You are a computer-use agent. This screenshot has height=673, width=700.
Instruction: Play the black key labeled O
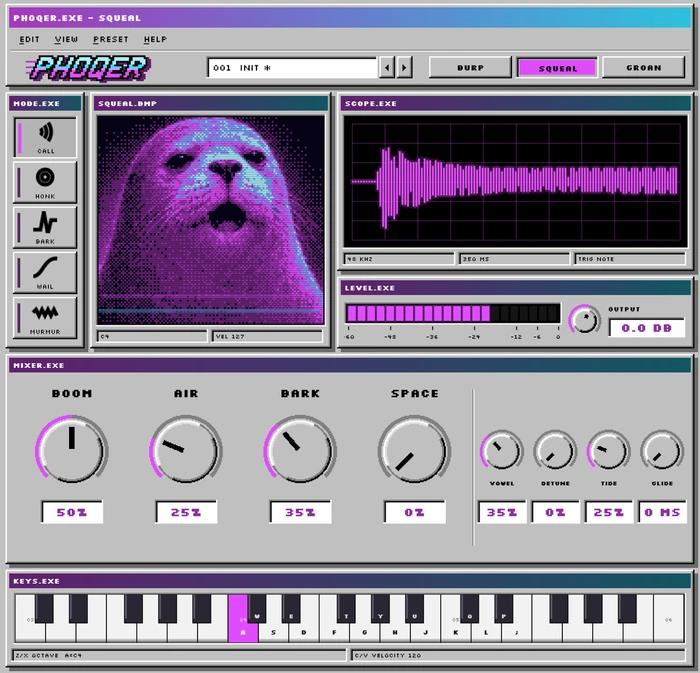[x=470, y=609]
